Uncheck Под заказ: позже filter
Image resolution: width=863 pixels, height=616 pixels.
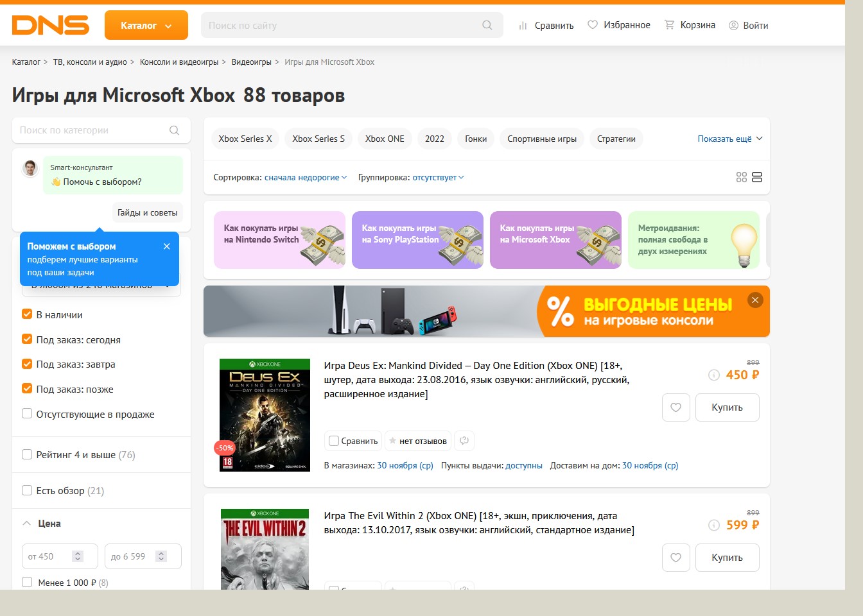[x=27, y=389]
